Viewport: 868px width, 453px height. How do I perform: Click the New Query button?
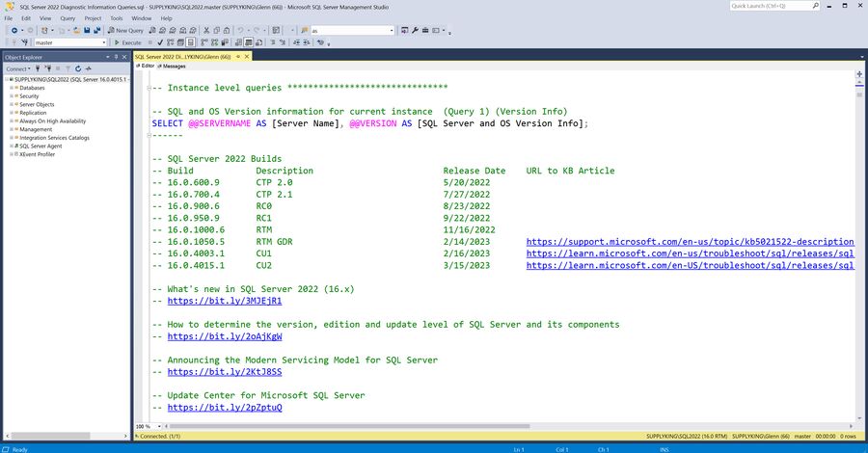[125, 31]
